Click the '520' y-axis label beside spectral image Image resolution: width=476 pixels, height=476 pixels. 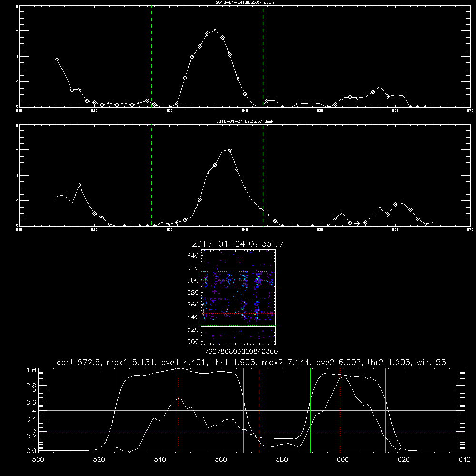pos(193,329)
